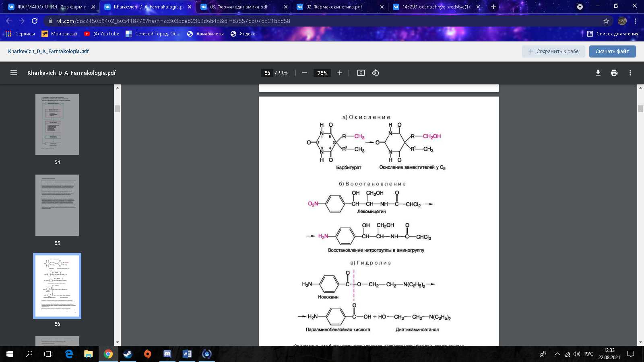Download the PDF using the toolbar icon
The width and height of the screenshot is (644, 362).
(598, 73)
